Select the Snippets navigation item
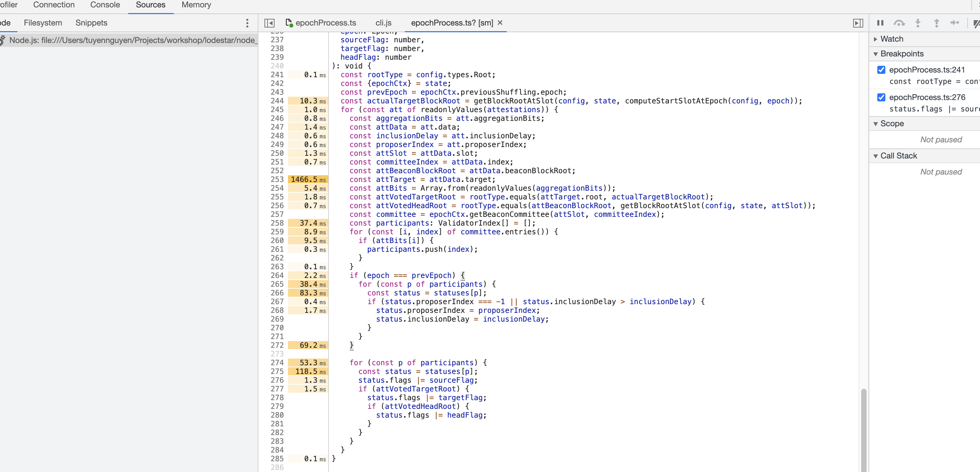This screenshot has height=472, width=980. tap(91, 23)
